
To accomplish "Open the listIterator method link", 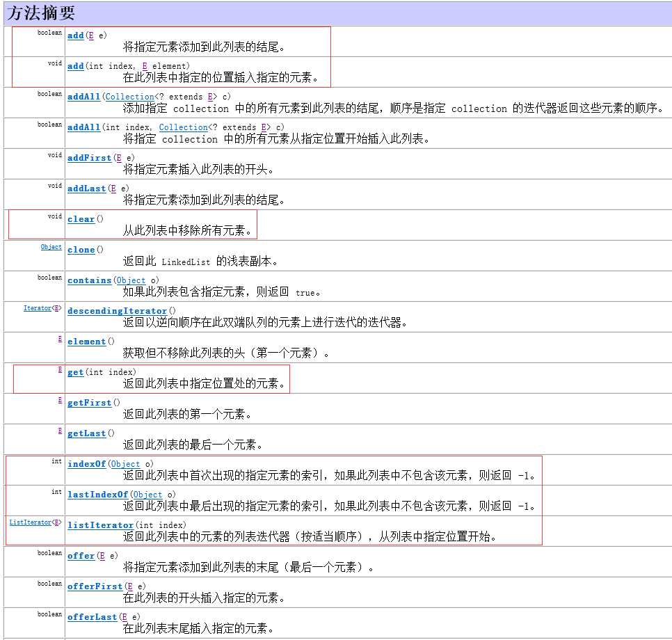I will pyautogui.click(x=100, y=525).
